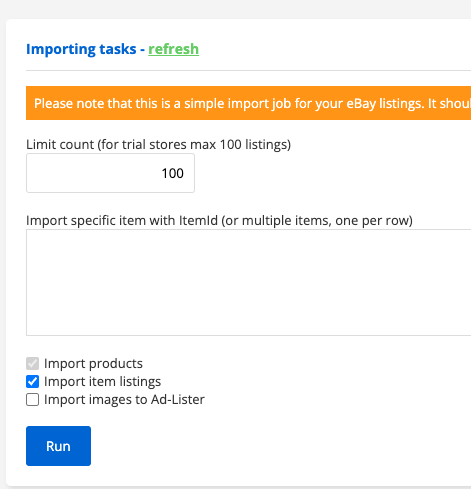Image resolution: width=471 pixels, height=489 pixels.
Task: Click the word "Run" on the blue button
Action: pos(58,446)
